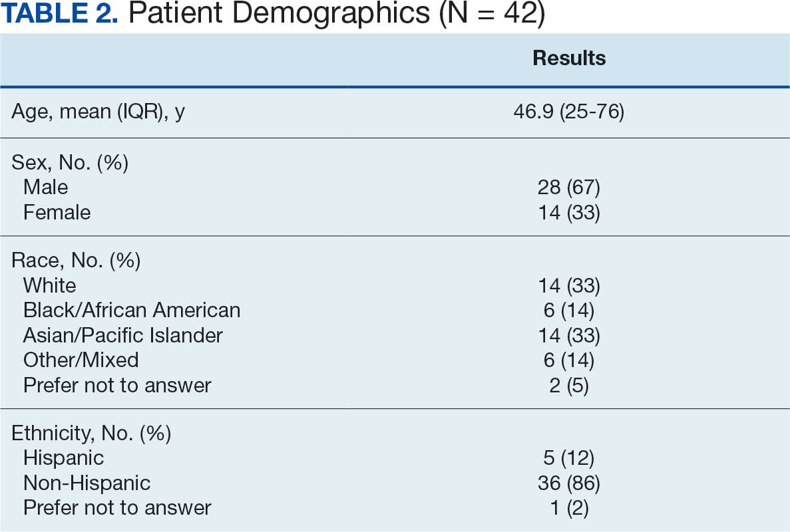The image size is (790, 532).
Task: Click the "Patient Demographics (N = 42)" heading
Action: (336, 15)
